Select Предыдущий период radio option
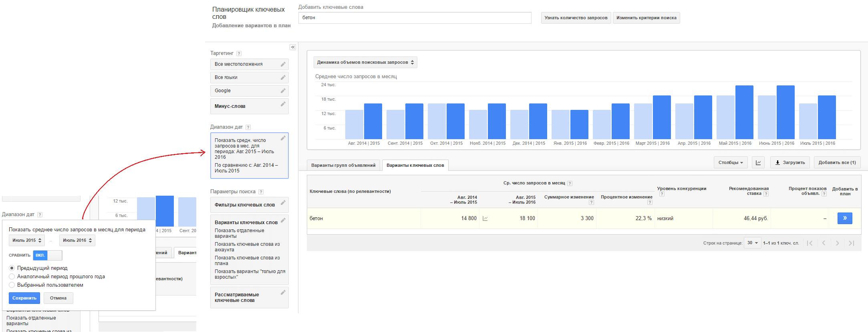This screenshot has height=332, width=868. (12, 268)
